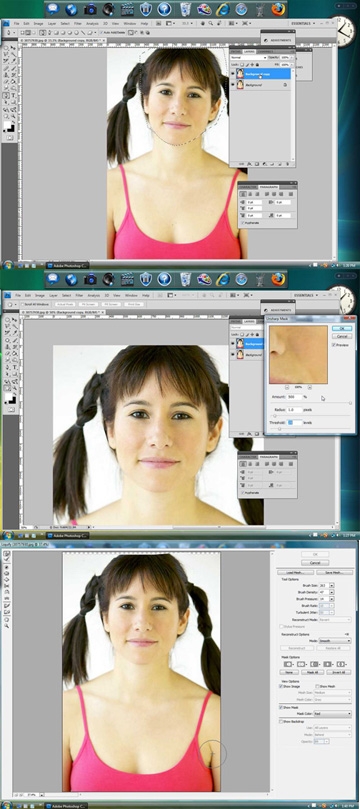
Task: Toggle Show Mask in Liquify
Action: tap(281, 707)
